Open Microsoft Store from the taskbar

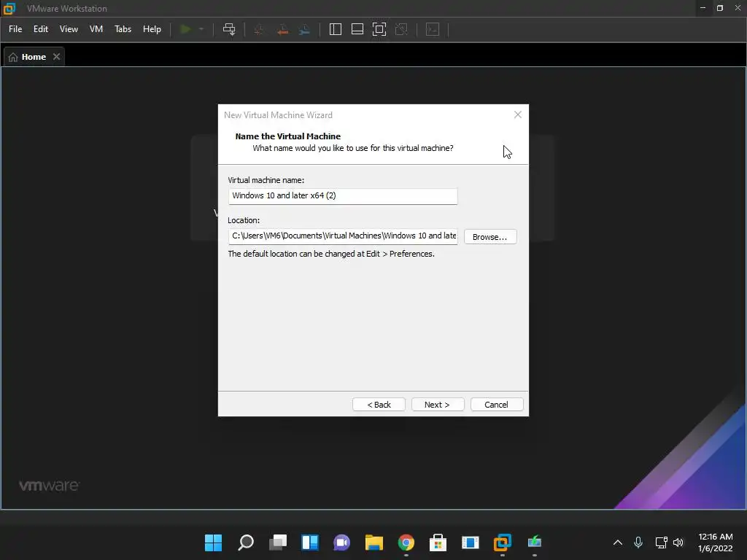(x=438, y=542)
